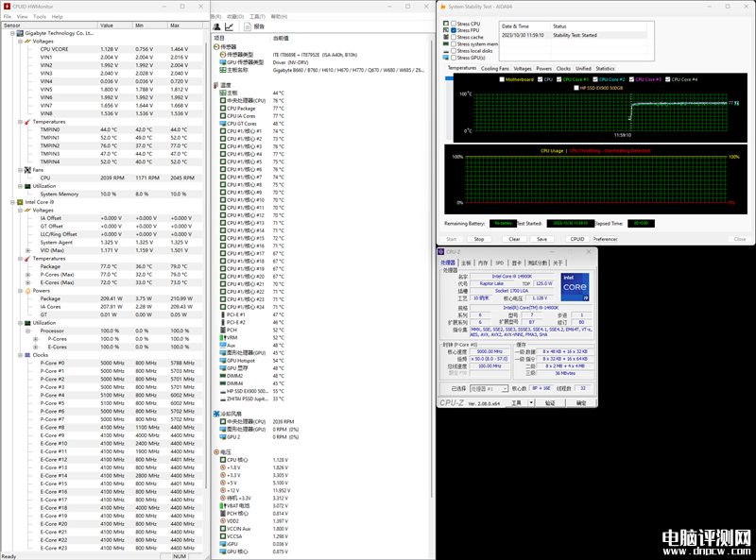
Task: Click the AIDA64 sensor list vertical scrollbar
Action: (x=431, y=267)
